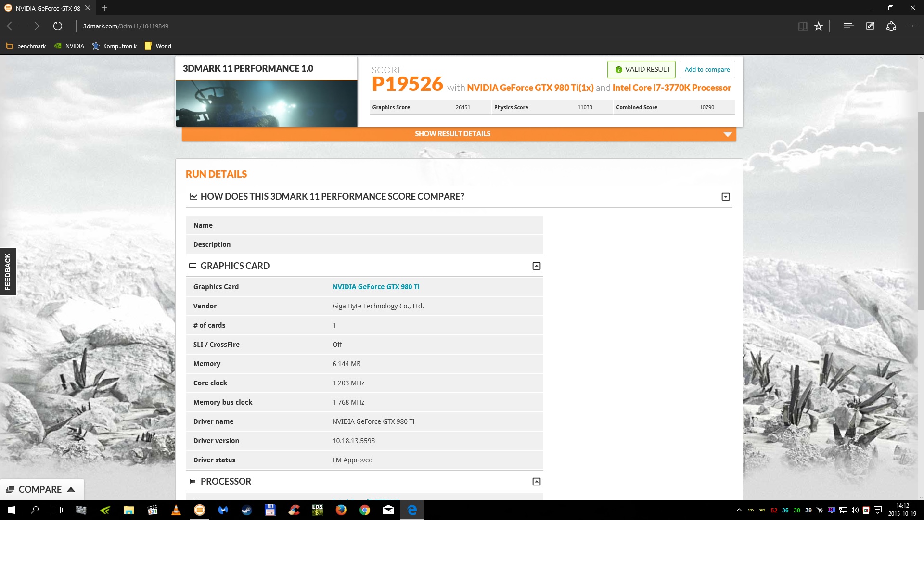Open the benchmark favorites bookmark
Image resolution: width=924 pixels, height=562 pixels.
click(x=26, y=46)
